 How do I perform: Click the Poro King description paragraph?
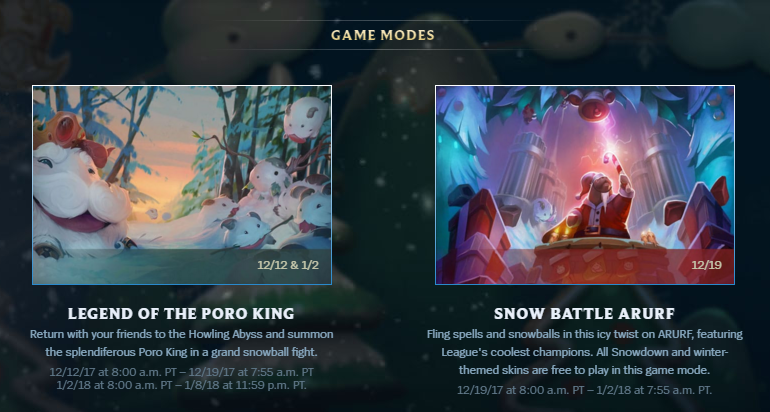point(182,343)
